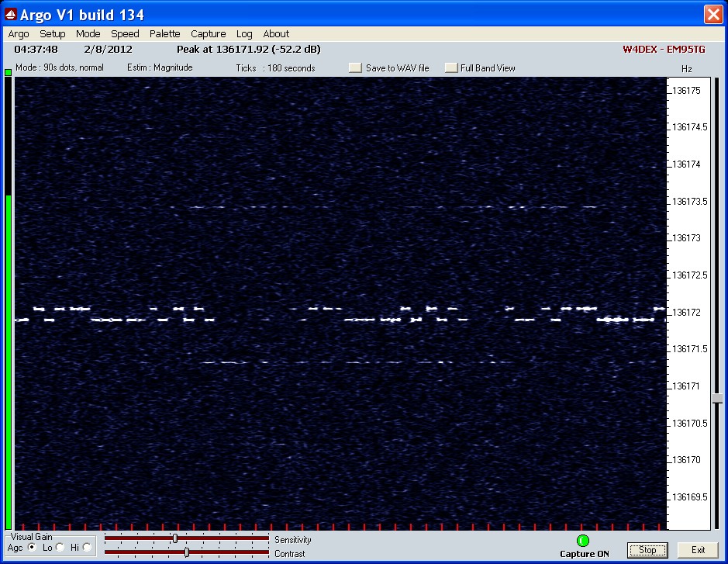Close the Argo window
The width and height of the screenshot is (728, 564).
click(x=713, y=15)
